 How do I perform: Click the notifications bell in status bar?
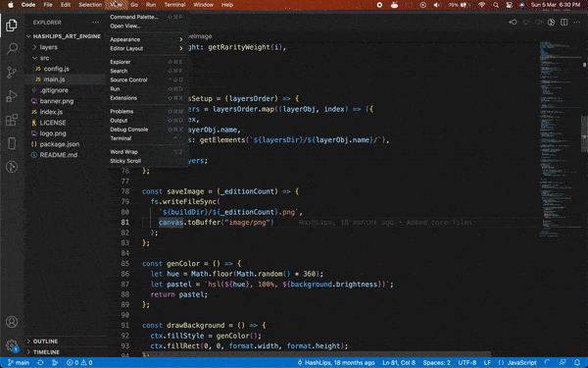pos(577,363)
